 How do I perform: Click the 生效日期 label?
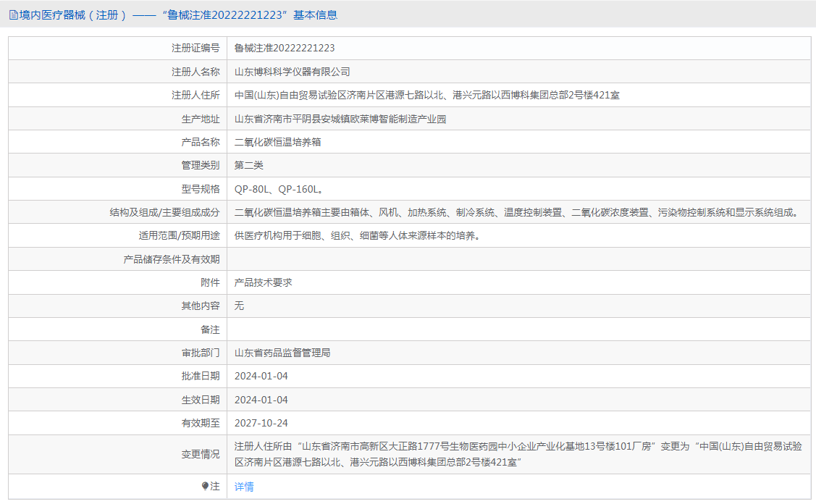201,400
